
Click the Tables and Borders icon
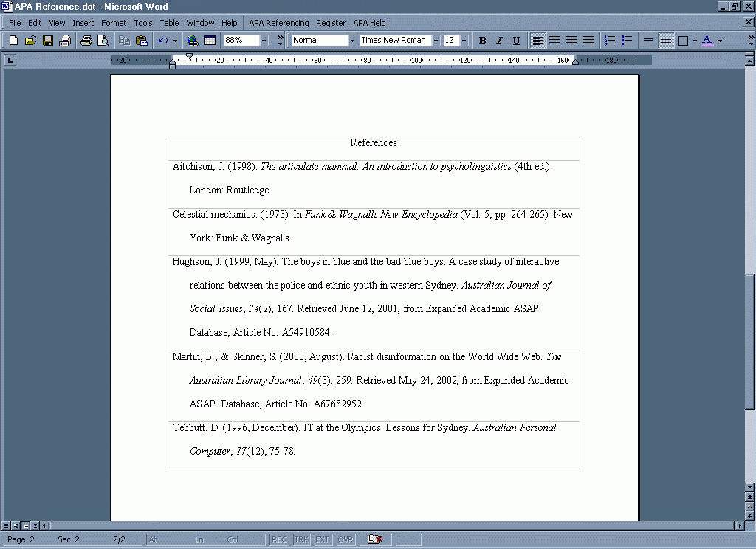point(210,41)
